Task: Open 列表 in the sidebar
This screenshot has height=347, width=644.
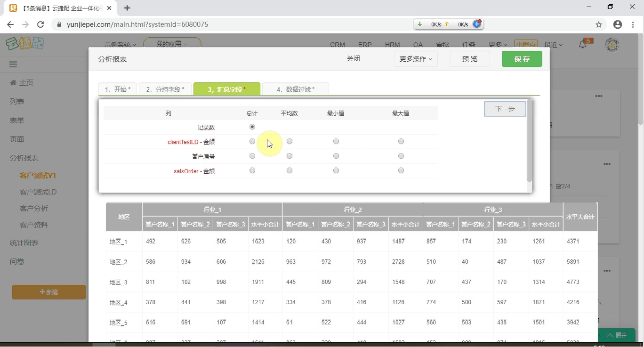Action: pos(17,102)
